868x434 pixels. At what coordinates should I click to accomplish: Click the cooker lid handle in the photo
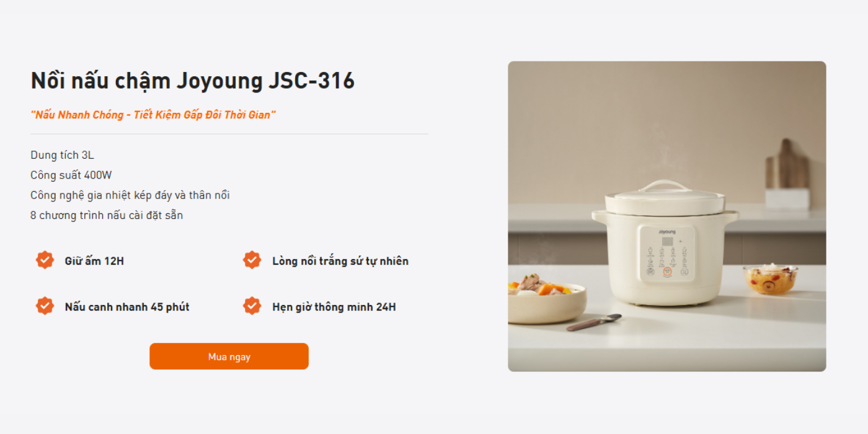[664, 185]
